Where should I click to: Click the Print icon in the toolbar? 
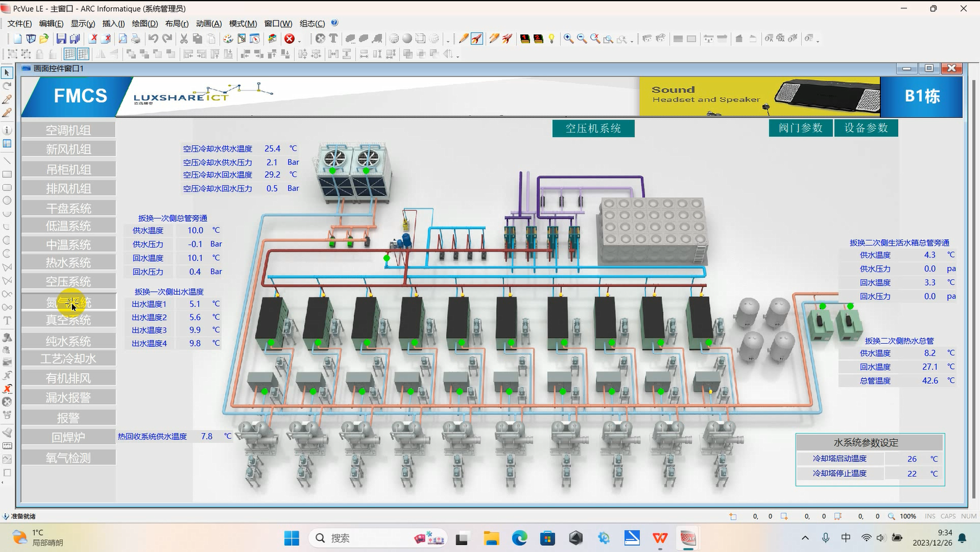pos(135,39)
